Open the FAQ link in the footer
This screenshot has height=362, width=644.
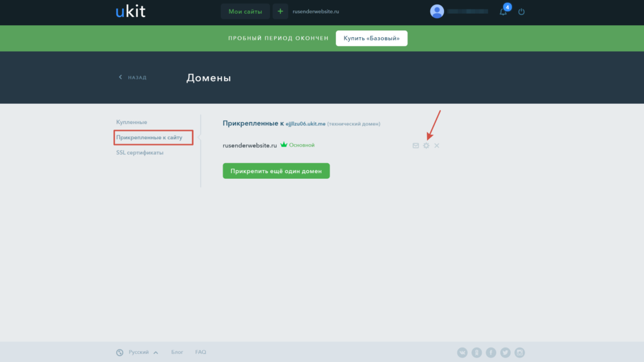click(x=201, y=352)
